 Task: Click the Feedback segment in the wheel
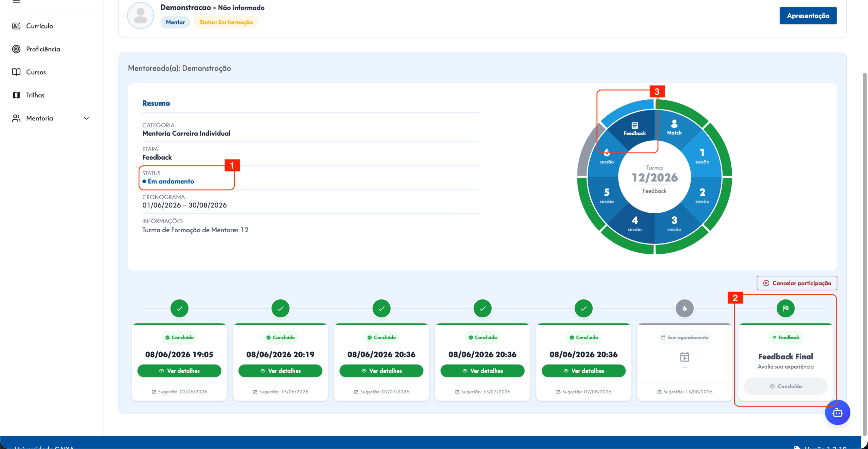click(x=635, y=129)
